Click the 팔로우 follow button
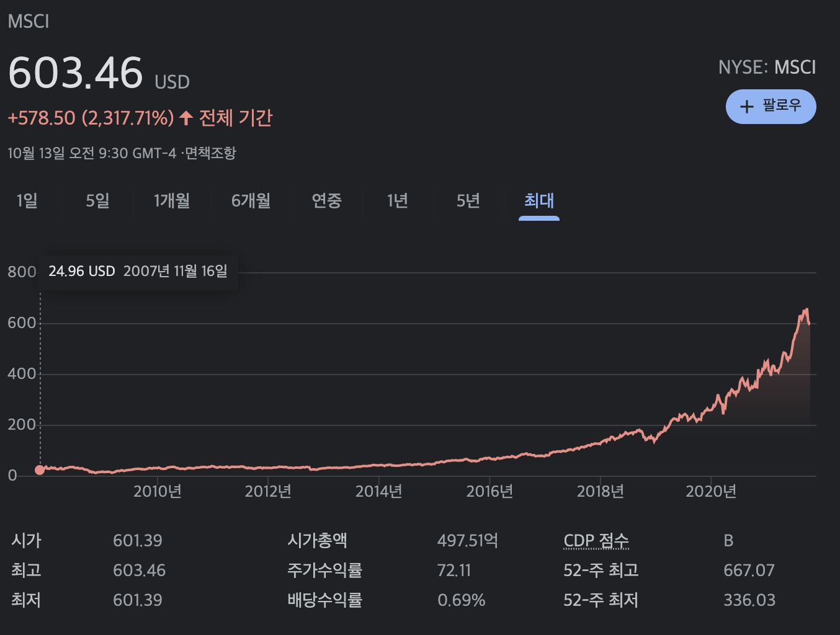 click(x=771, y=107)
